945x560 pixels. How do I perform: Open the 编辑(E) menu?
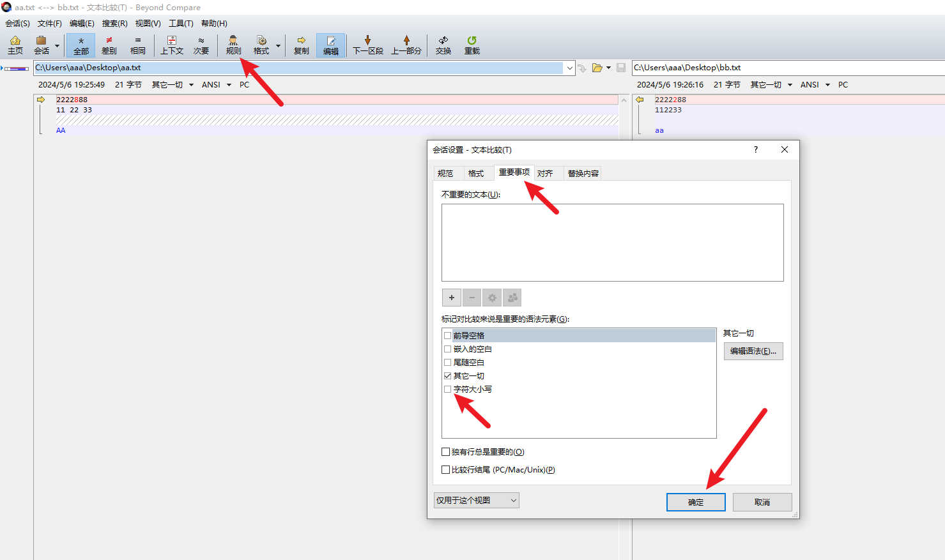[x=82, y=24]
